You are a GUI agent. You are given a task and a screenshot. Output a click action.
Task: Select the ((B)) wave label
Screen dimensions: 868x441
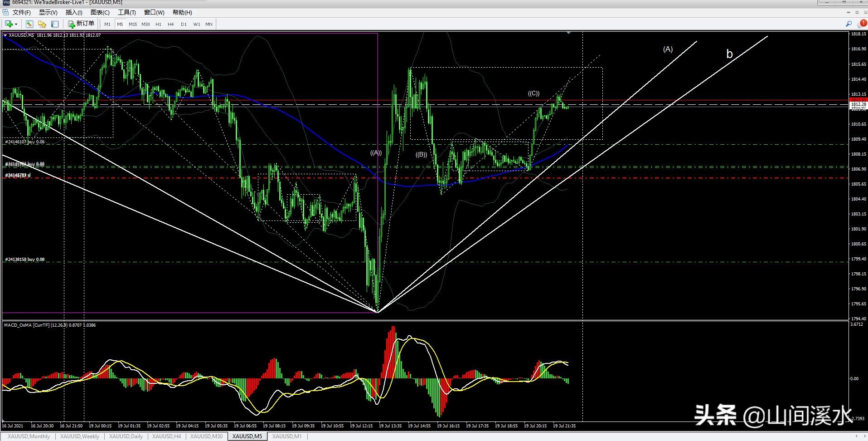tap(421, 155)
